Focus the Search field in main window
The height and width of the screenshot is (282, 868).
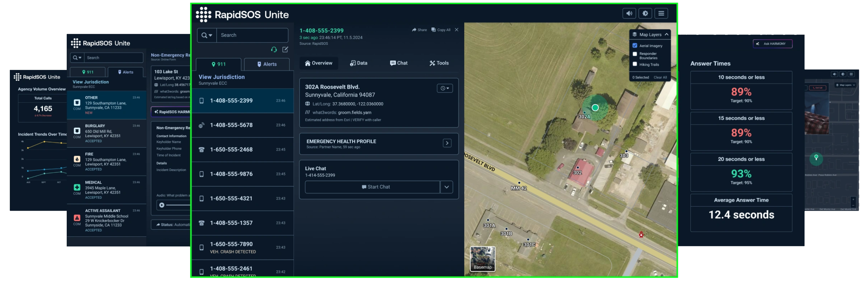[x=252, y=35]
